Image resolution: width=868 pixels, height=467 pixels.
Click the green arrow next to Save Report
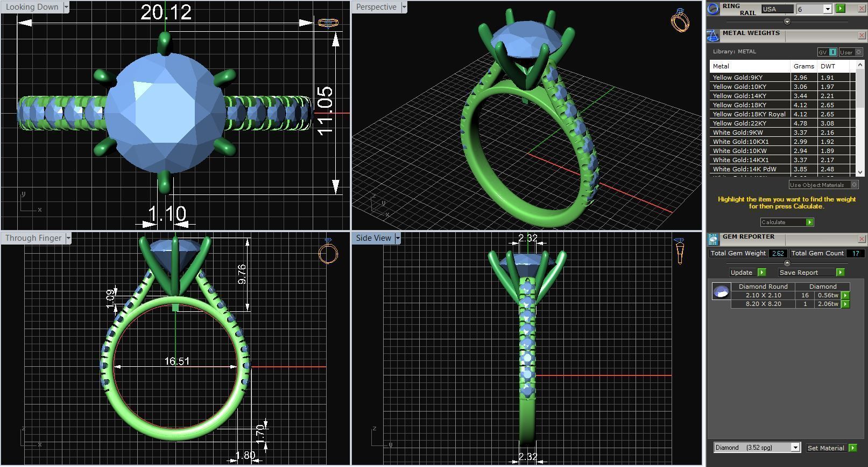(x=840, y=272)
